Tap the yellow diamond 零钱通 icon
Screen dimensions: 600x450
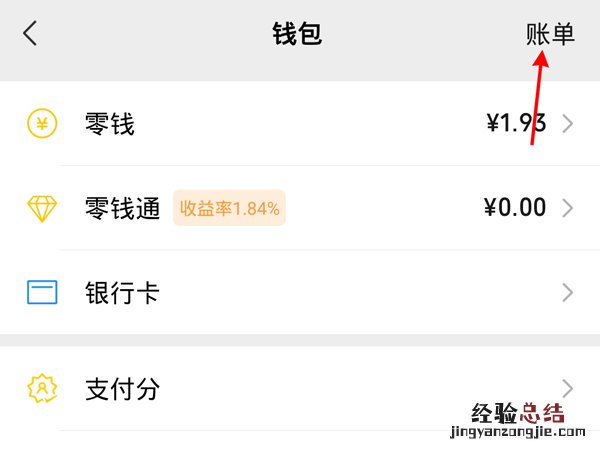42,208
